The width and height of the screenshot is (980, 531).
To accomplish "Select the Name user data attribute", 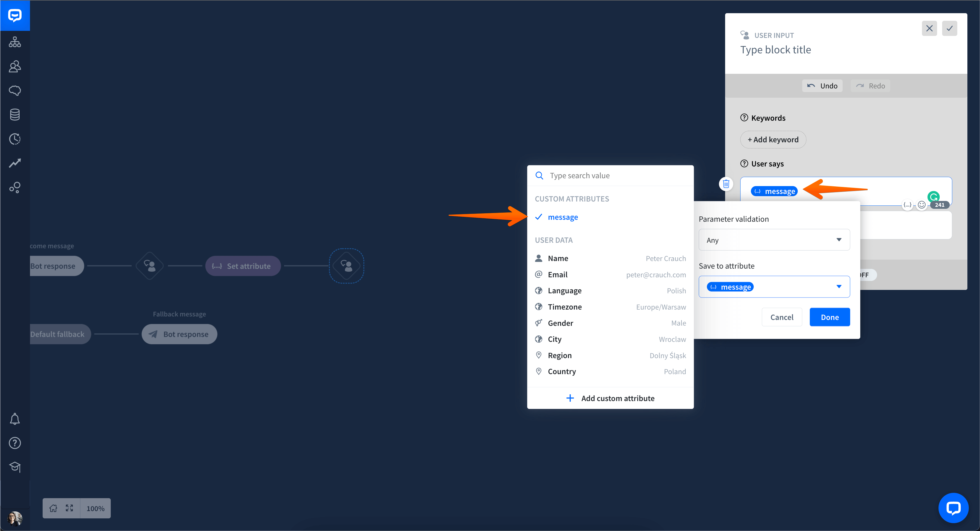I will (610, 258).
